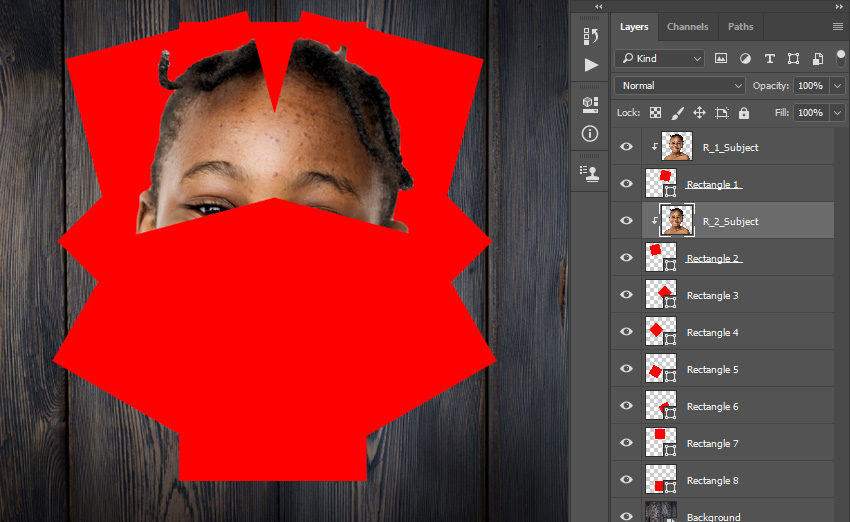Lock artboard nesting icon
The width and height of the screenshot is (850, 522).
pos(722,113)
